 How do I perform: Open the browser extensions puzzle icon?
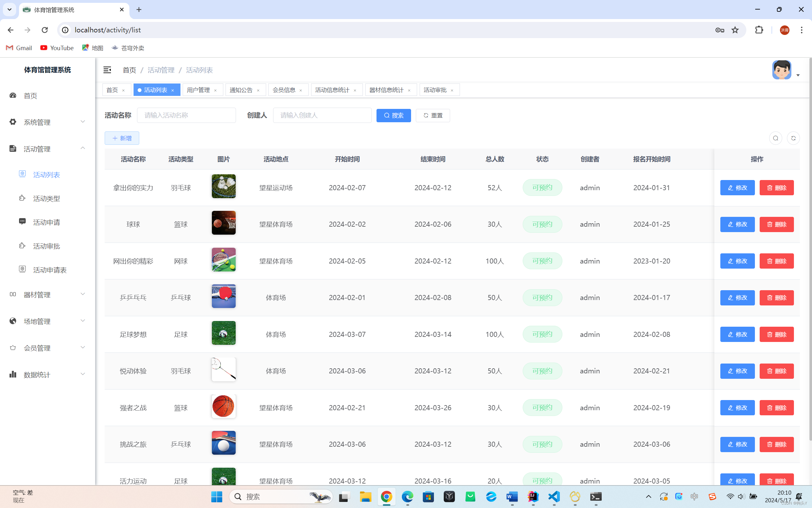click(x=759, y=30)
